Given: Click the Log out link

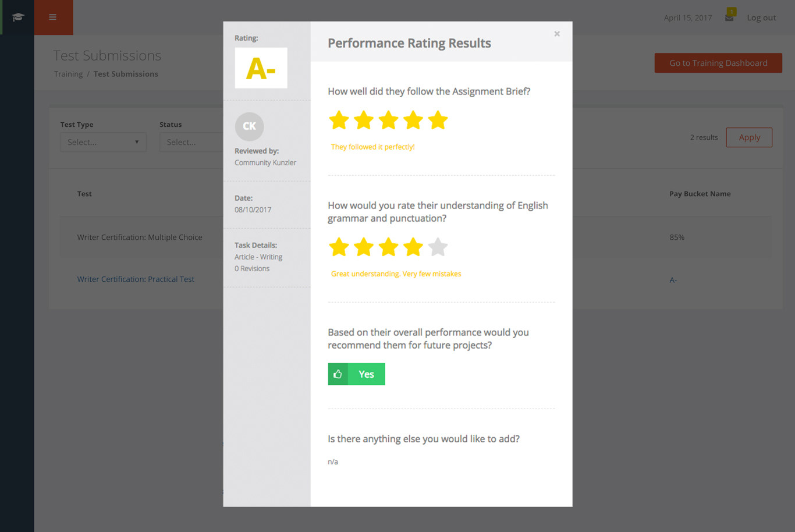Looking at the screenshot, I should click(761, 17).
